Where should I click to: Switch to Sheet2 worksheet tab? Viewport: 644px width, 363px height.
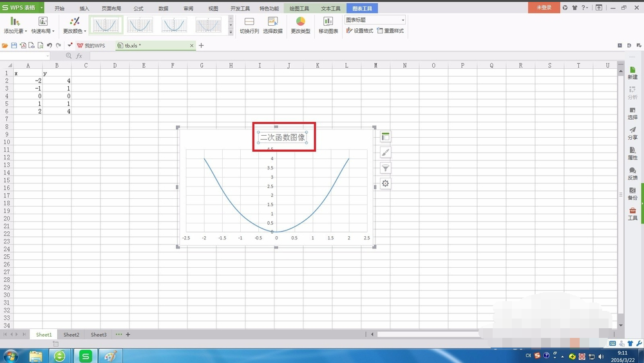click(x=71, y=335)
